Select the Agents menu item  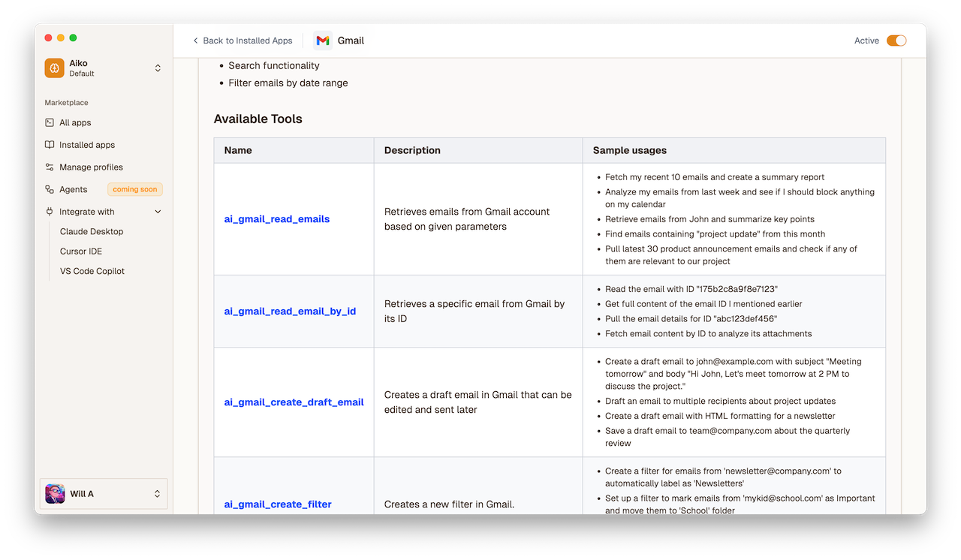pos(74,190)
